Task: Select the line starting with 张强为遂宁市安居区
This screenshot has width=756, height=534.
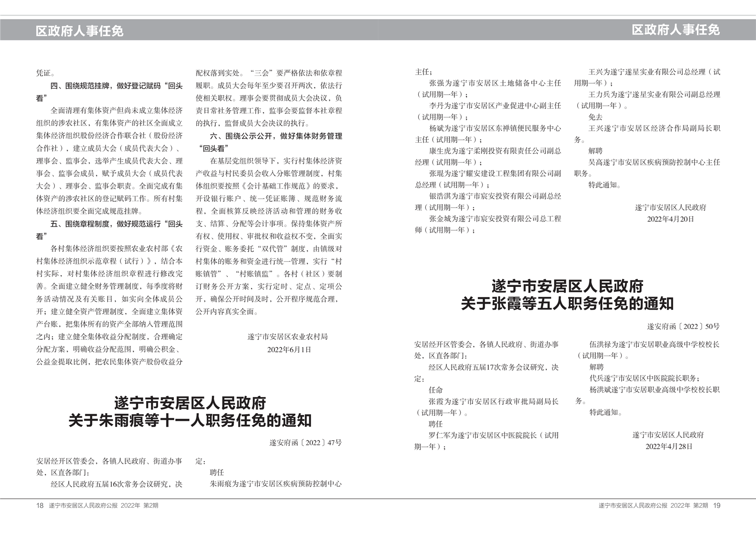Action: point(495,83)
